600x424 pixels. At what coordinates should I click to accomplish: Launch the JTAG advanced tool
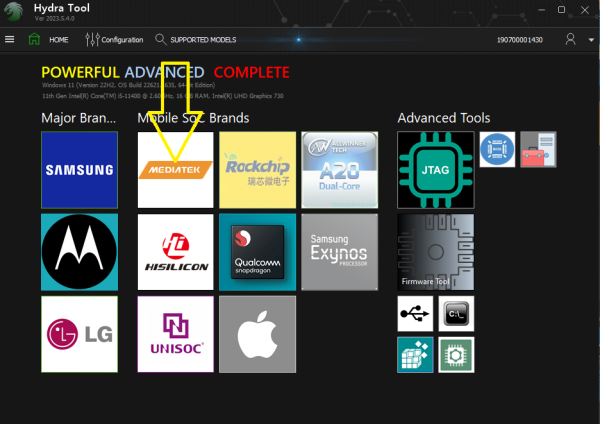point(436,170)
